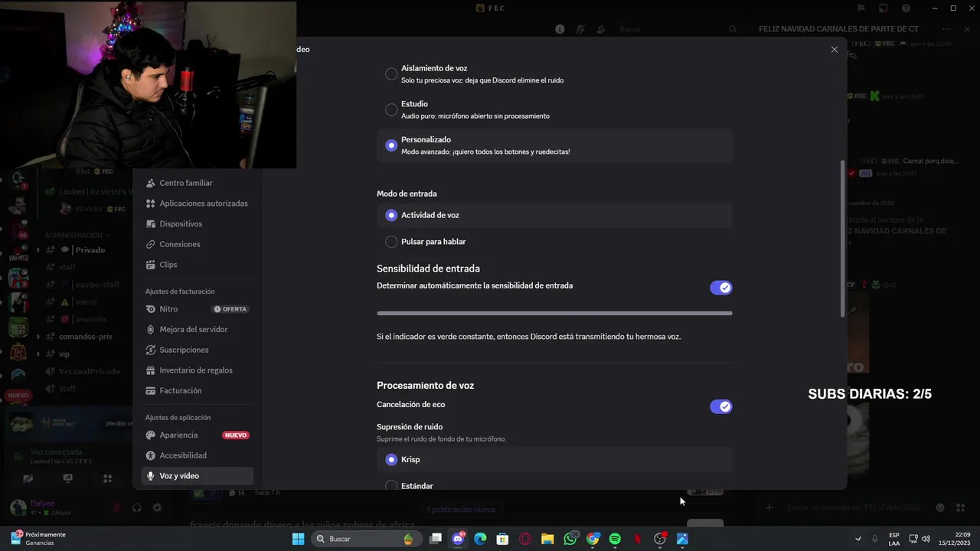Click the Suscripciones icon in sidebar
Viewport: 980px width, 551px height.
[x=151, y=350]
